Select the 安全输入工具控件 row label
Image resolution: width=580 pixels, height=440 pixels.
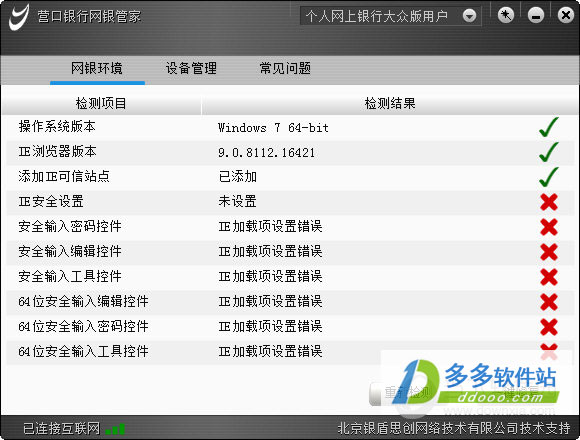70,276
